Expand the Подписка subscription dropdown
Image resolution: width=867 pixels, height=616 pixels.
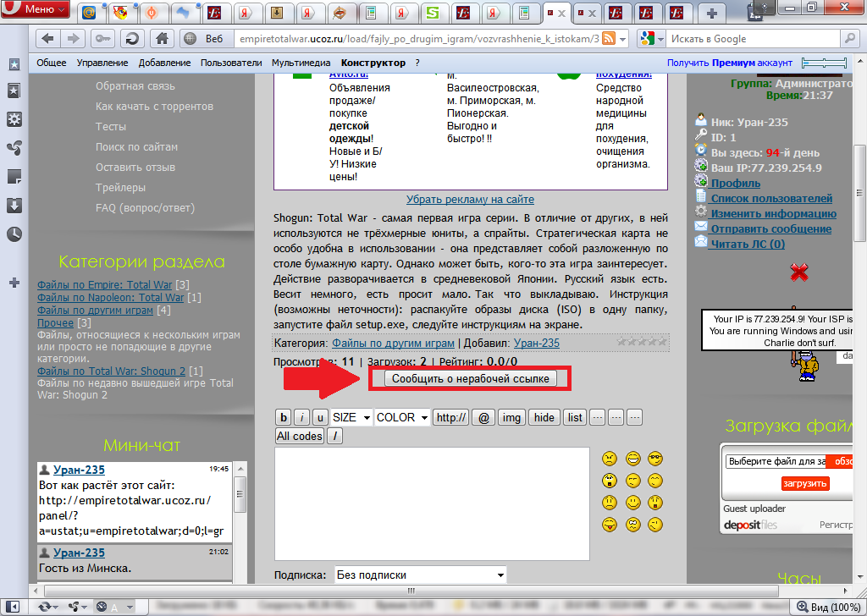[x=420, y=575]
